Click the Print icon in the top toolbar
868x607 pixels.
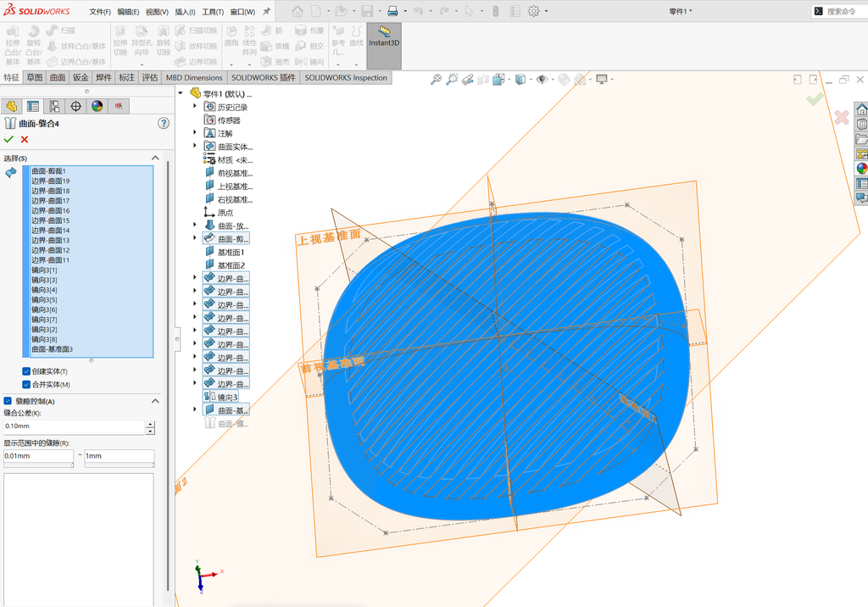392,11
